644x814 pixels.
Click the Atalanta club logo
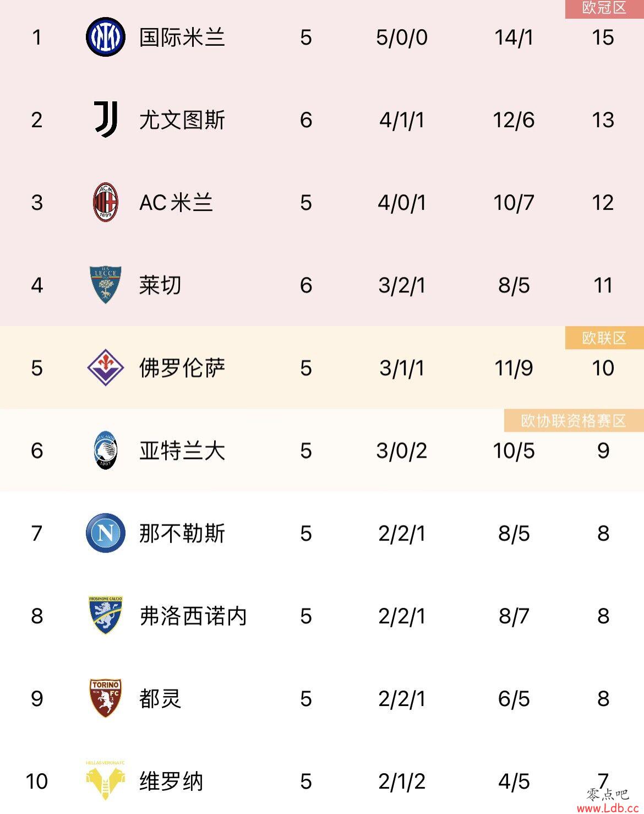pyautogui.click(x=105, y=451)
